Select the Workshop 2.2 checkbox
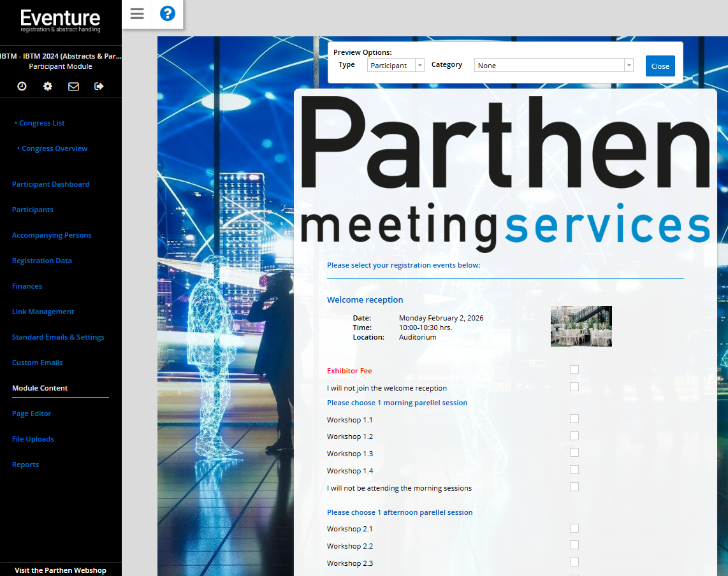728x576 pixels. 574,545
